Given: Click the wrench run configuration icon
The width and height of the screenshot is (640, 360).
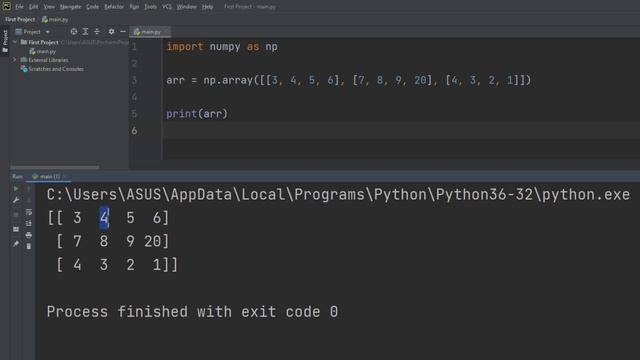Looking at the screenshot, I should click(16, 200).
